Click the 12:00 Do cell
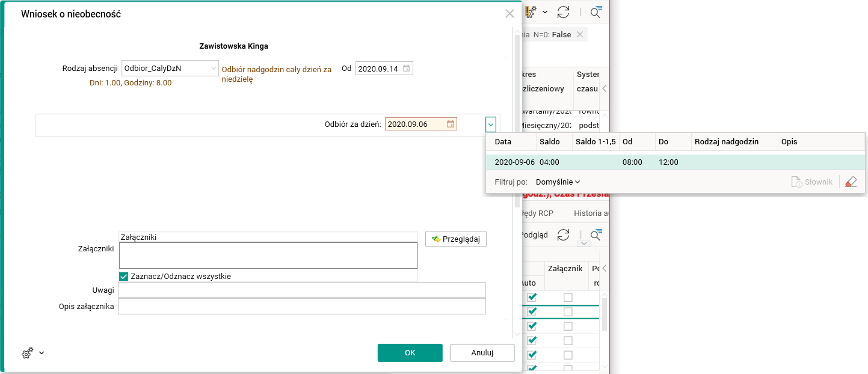868x374 pixels. pyautogui.click(x=669, y=162)
